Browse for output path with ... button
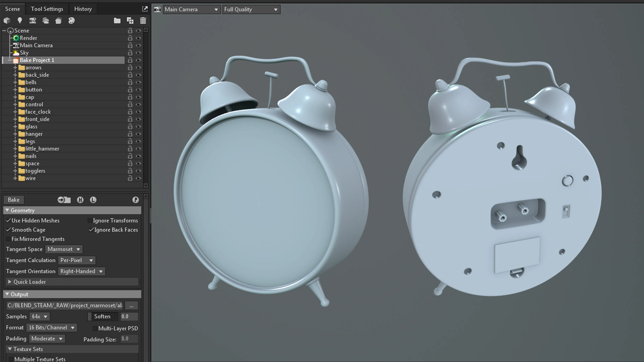 pyautogui.click(x=131, y=306)
